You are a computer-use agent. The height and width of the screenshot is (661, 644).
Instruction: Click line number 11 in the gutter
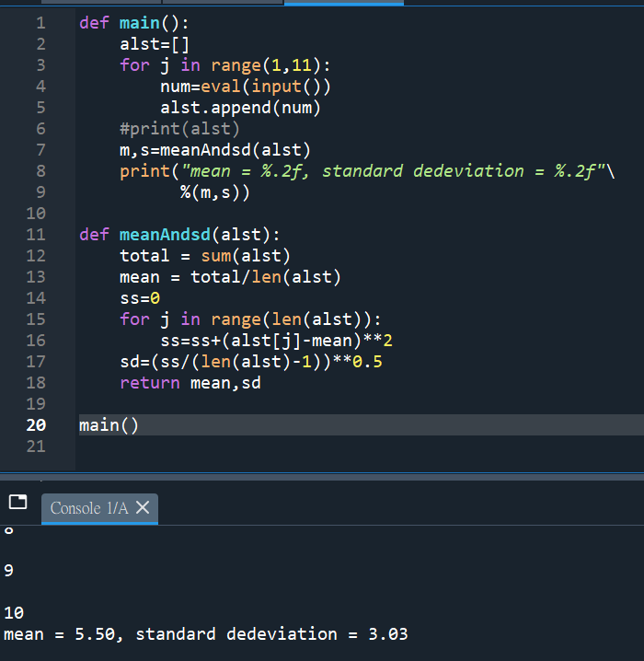pos(36,234)
